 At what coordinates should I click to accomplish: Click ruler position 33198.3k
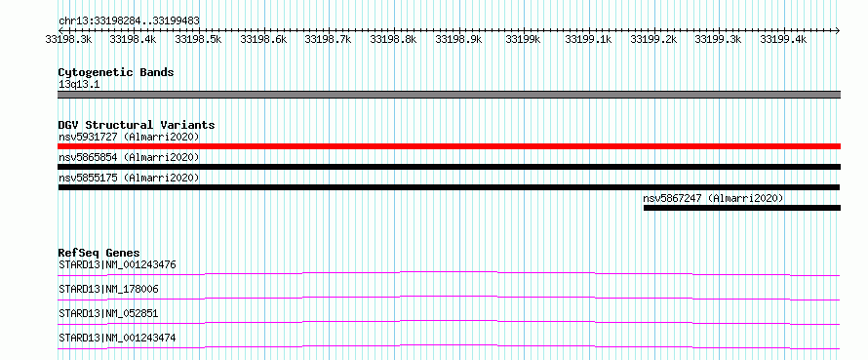coord(68,39)
